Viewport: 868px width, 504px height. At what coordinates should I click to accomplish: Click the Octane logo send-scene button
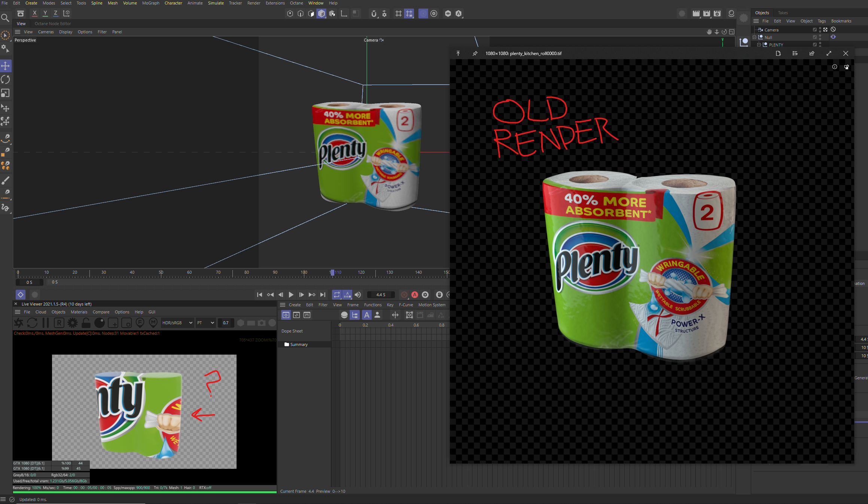click(19, 323)
